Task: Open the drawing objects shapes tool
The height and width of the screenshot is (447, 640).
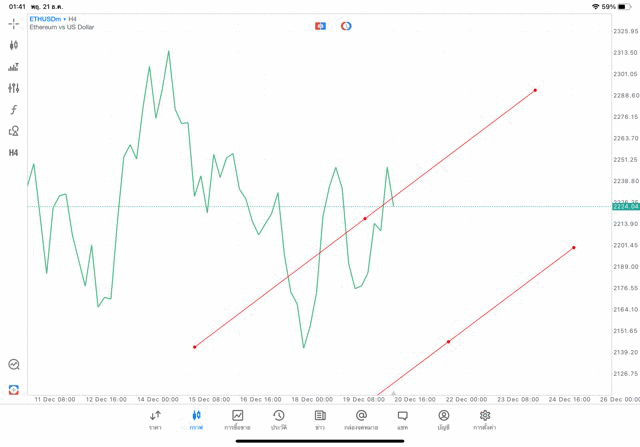Action: (13, 131)
